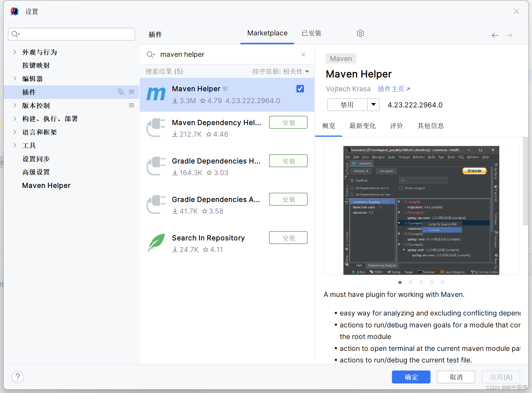532x393 pixels.
Task: Close the 设置 dialog with X
Action: click(x=516, y=11)
